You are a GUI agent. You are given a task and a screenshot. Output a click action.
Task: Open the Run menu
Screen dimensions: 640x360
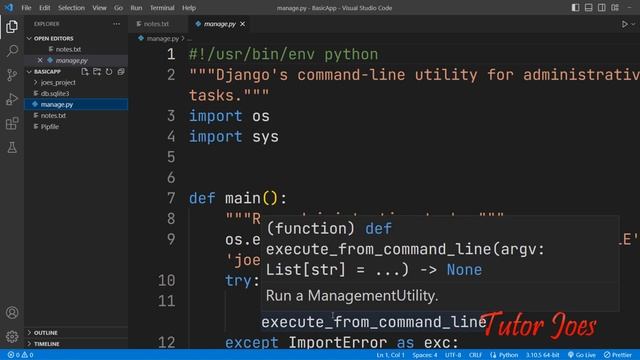[x=136, y=8]
